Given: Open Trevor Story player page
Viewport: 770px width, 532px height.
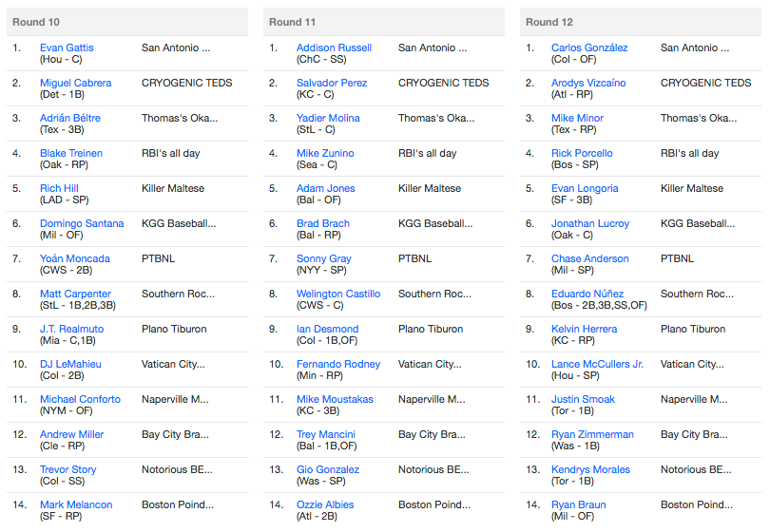Looking at the screenshot, I should (x=67, y=469).
